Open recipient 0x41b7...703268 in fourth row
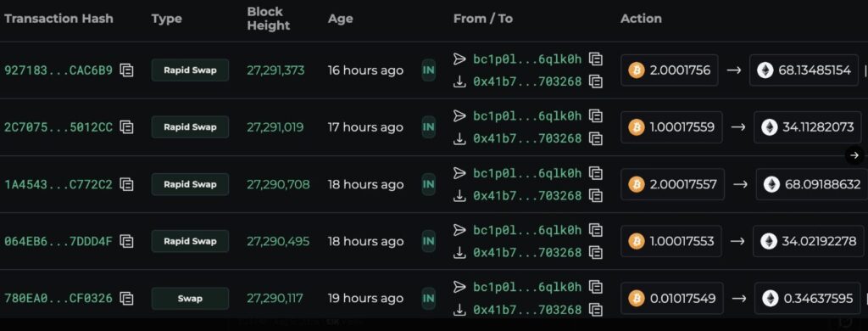868x331 pixels. [527, 253]
